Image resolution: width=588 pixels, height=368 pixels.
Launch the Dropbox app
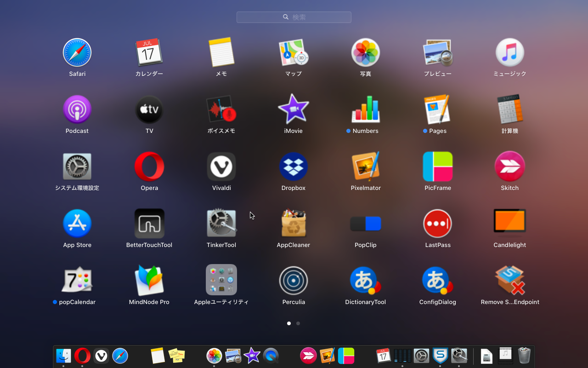(x=294, y=167)
